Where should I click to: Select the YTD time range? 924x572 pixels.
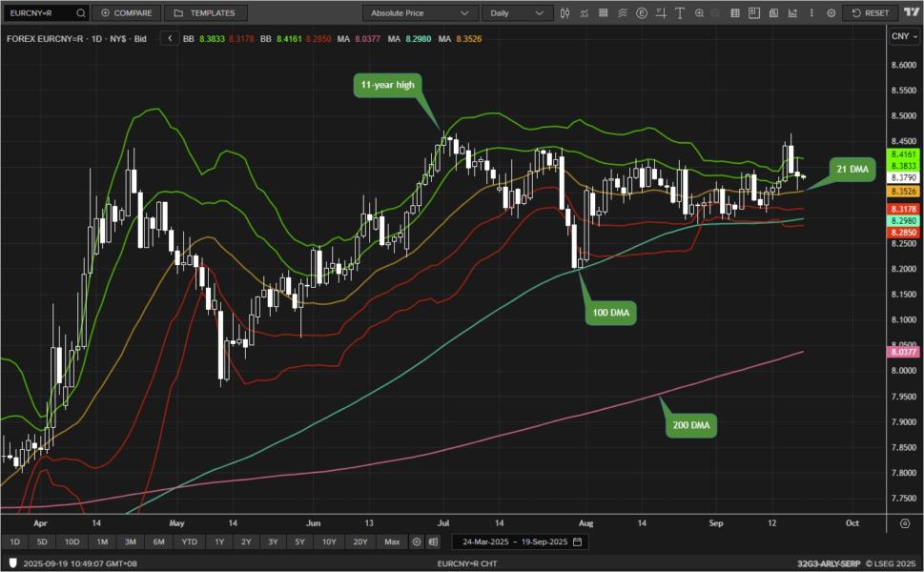[x=189, y=541]
